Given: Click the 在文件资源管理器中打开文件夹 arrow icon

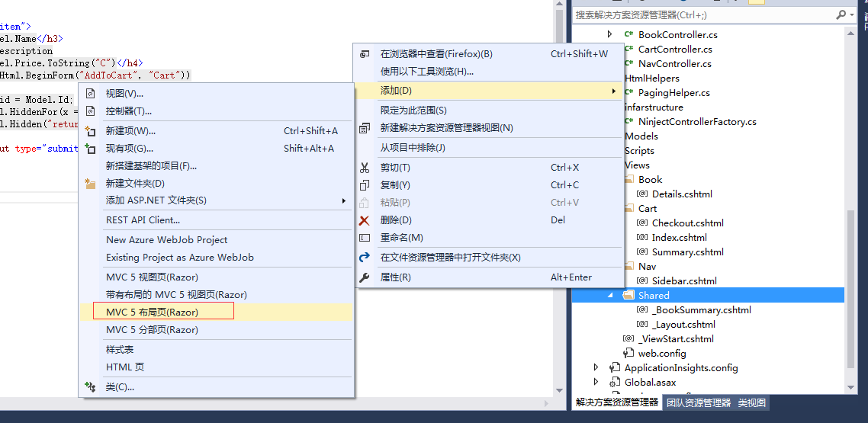Looking at the screenshot, I should [x=365, y=257].
